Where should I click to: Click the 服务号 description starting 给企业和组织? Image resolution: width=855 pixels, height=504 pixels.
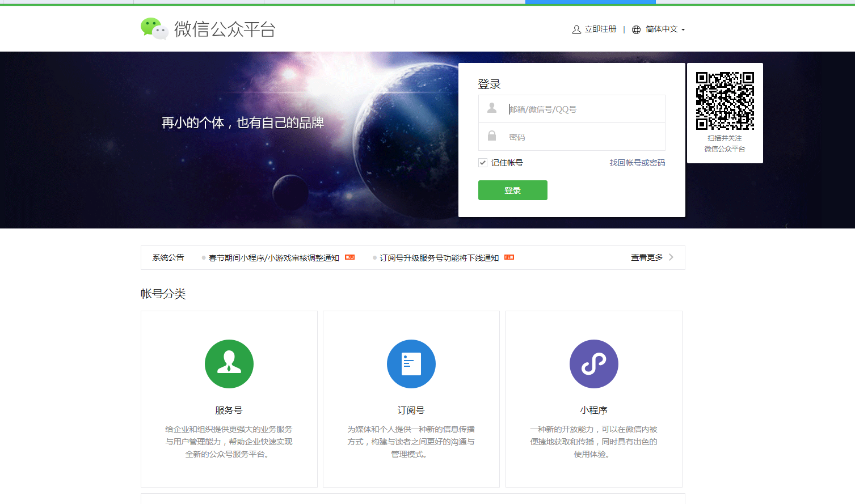(229, 442)
